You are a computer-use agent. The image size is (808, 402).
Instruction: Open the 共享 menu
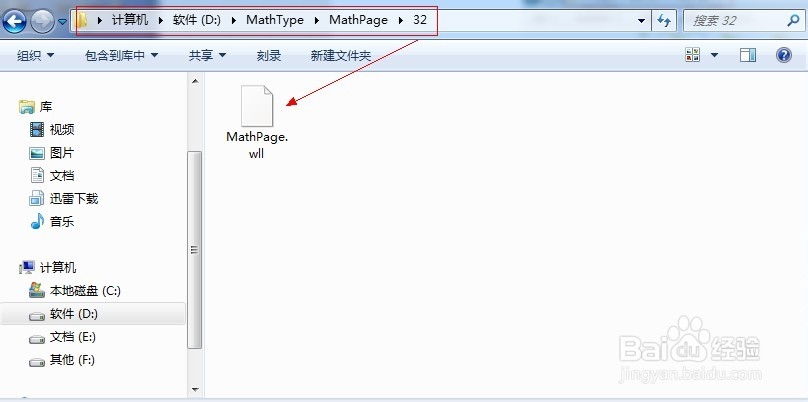click(x=207, y=55)
